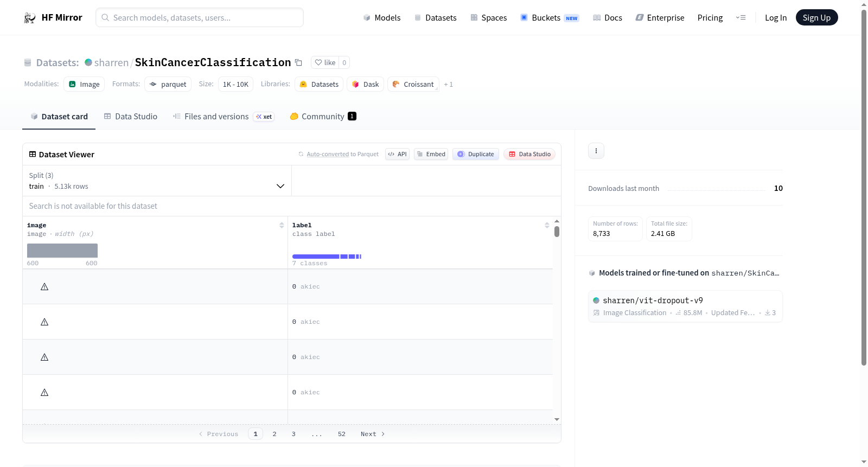
Task: Open the sharren/vit-dropout-v9 model card
Action: click(x=685, y=306)
